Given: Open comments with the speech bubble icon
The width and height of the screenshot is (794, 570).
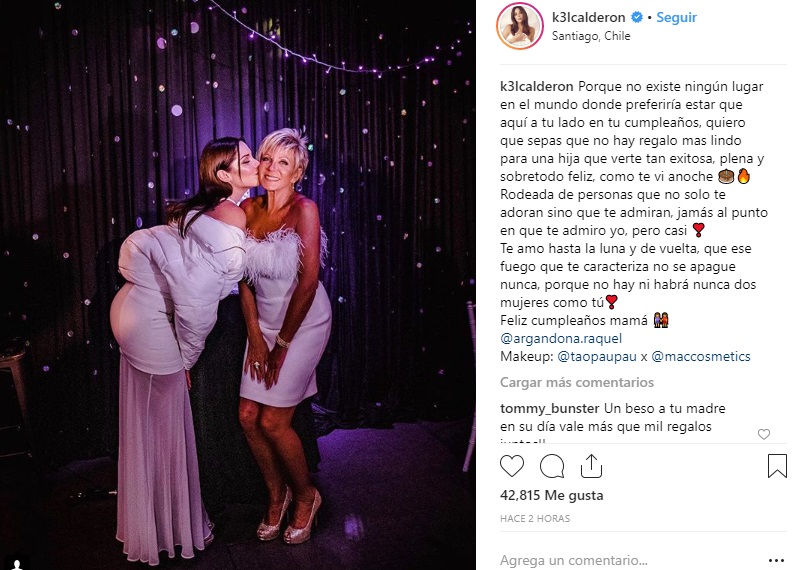Looking at the screenshot, I should 551,466.
